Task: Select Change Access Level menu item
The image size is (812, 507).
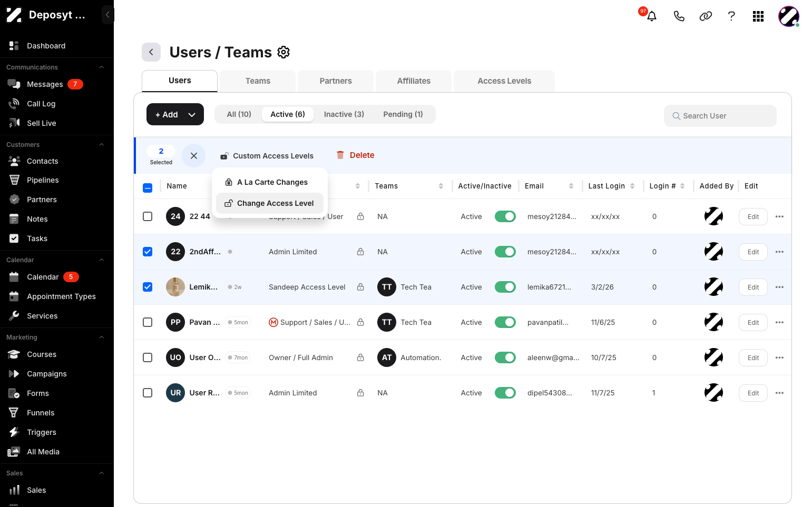Action: click(x=270, y=203)
